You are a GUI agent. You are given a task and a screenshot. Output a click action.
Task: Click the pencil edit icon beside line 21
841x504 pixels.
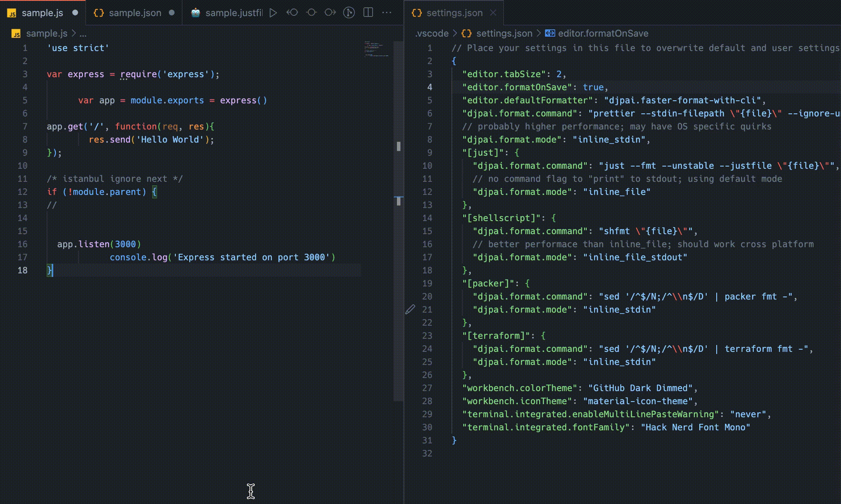click(410, 310)
